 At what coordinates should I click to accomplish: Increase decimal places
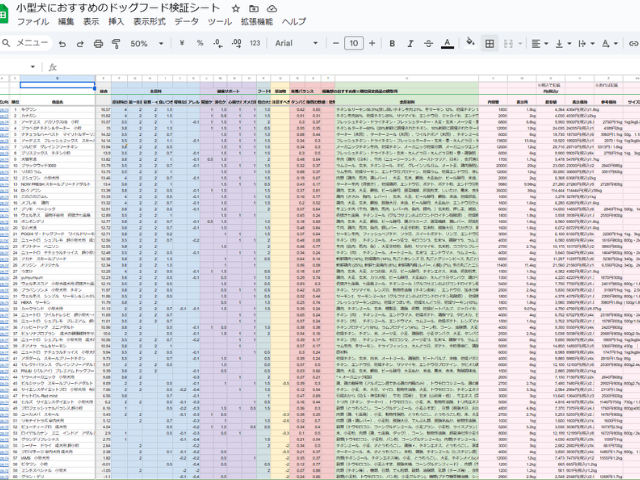pyautogui.click(x=236, y=43)
